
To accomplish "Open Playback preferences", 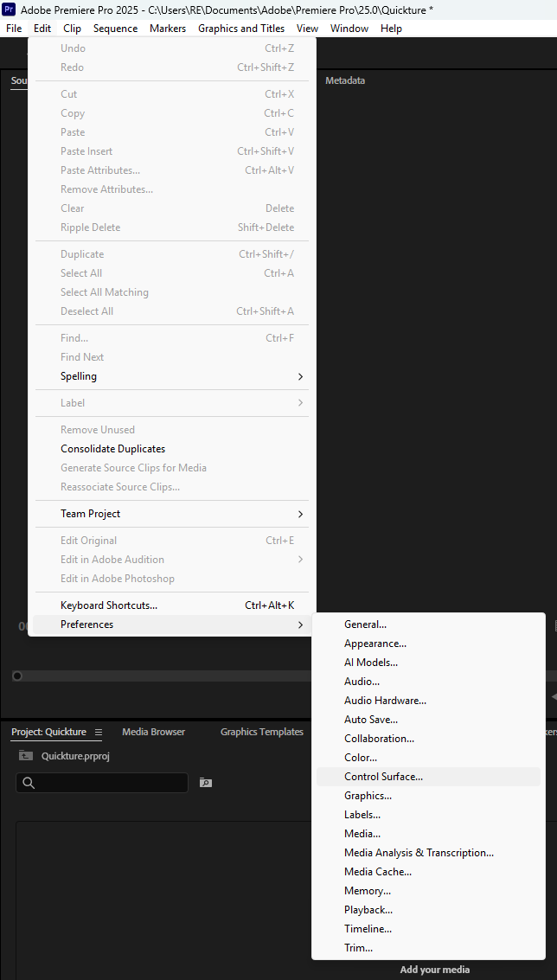I will point(428,910).
